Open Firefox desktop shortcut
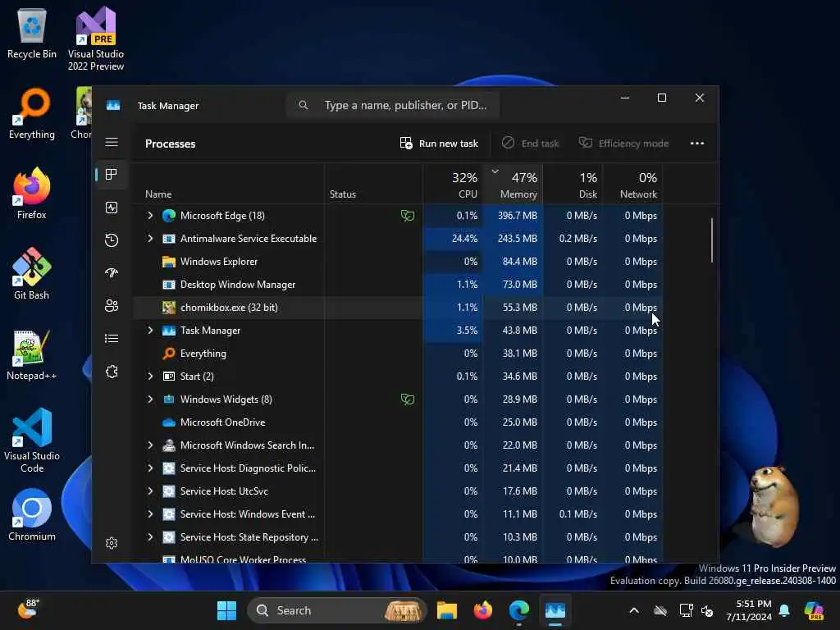The image size is (840, 630). point(32,194)
